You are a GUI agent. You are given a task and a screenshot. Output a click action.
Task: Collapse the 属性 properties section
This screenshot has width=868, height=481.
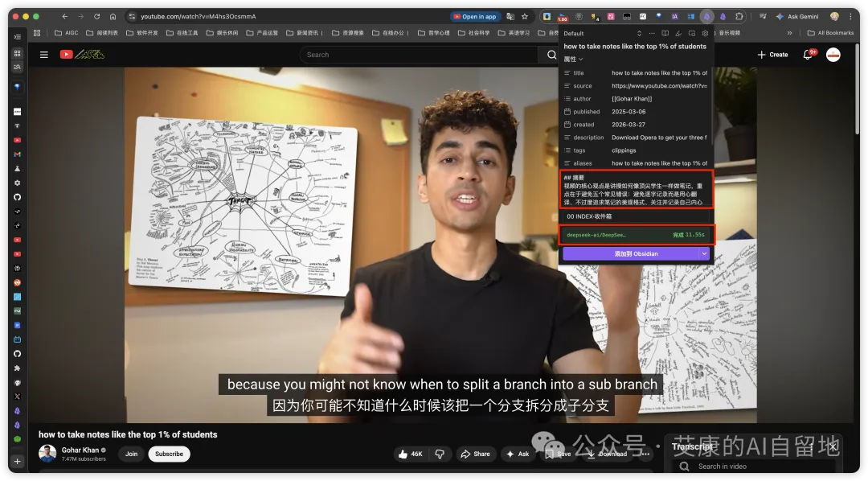coord(572,60)
